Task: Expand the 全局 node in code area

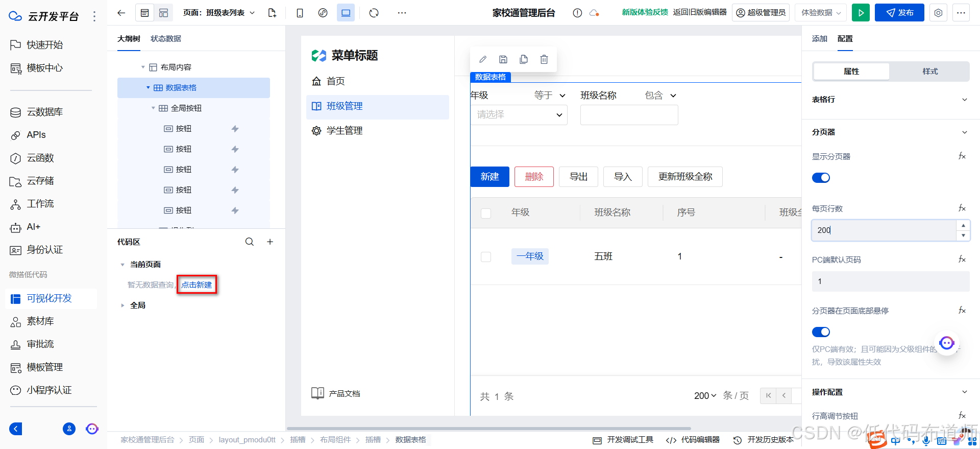Action: click(122, 305)
